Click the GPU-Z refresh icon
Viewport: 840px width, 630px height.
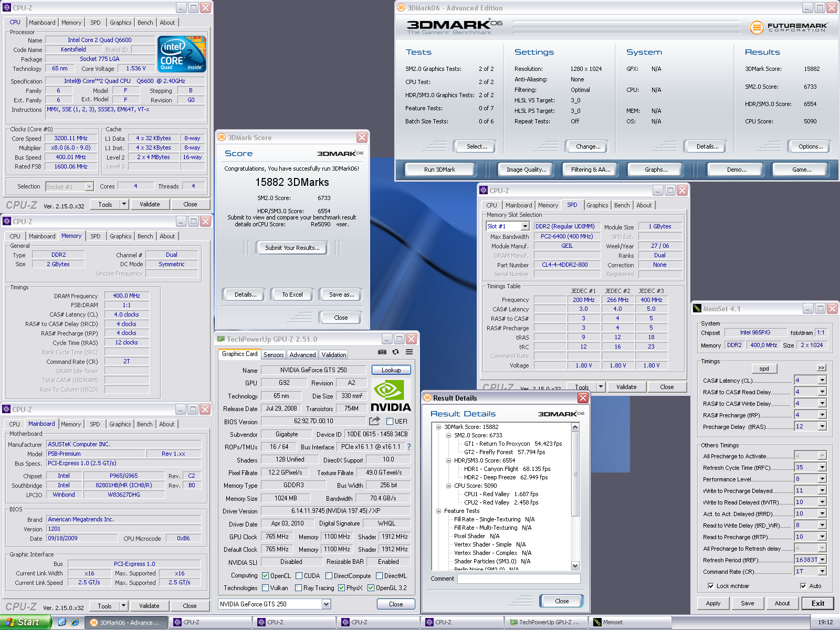click(395, 352)
